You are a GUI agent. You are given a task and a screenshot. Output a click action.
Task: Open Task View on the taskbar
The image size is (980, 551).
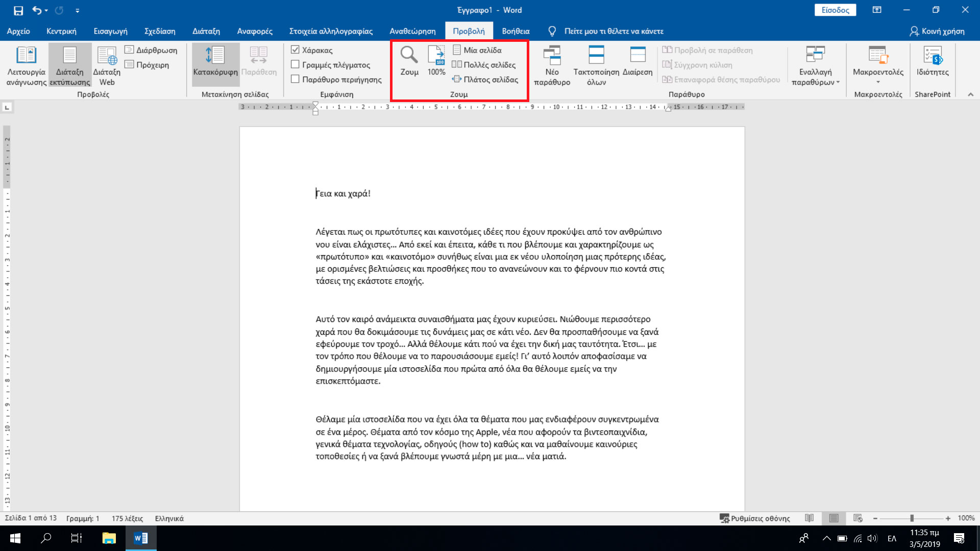point(77,538)
